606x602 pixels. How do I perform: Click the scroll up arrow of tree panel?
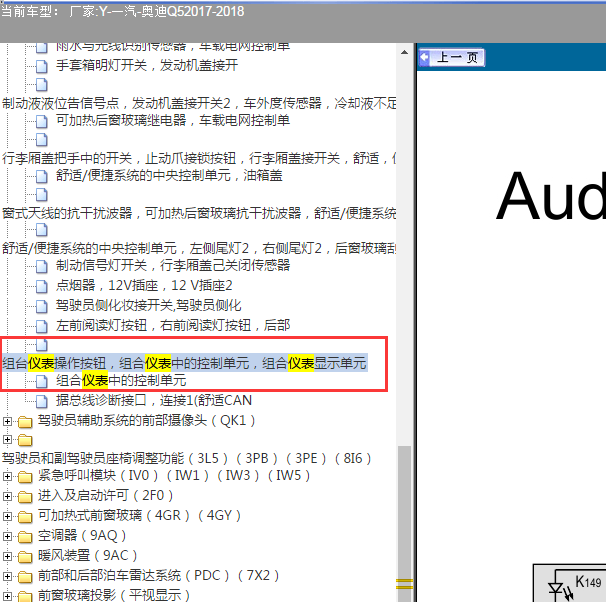[x=404, y=52]
